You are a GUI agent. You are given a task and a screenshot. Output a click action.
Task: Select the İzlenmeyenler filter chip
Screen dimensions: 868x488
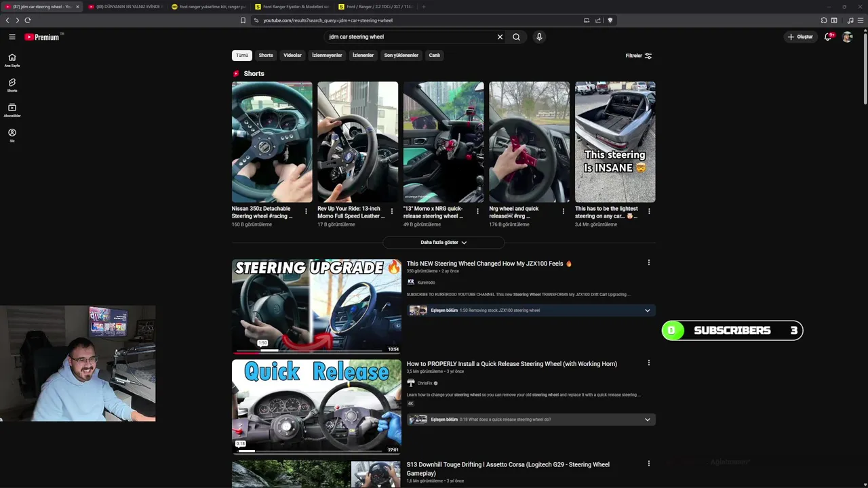(x=327, y=56)
